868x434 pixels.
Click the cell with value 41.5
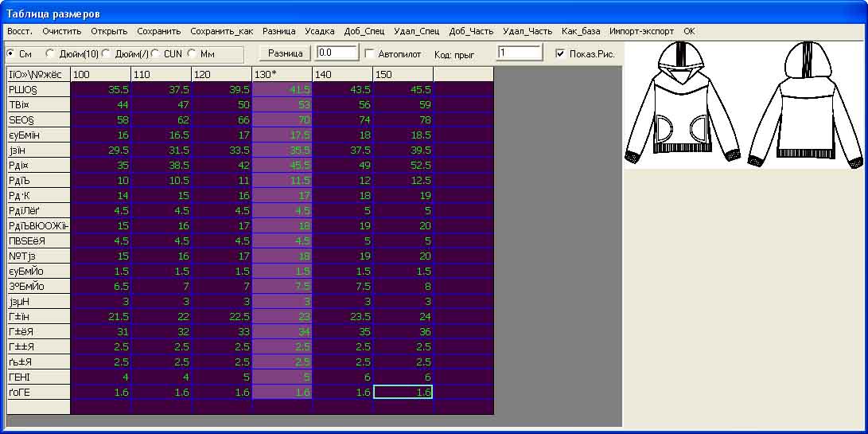click(282, 89)
